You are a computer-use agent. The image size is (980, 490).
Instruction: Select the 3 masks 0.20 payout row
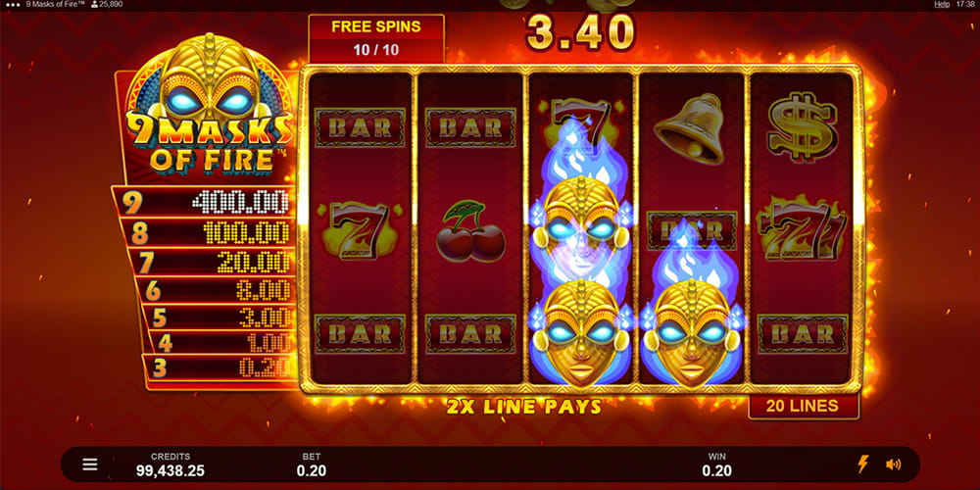(x=219, y=367)
